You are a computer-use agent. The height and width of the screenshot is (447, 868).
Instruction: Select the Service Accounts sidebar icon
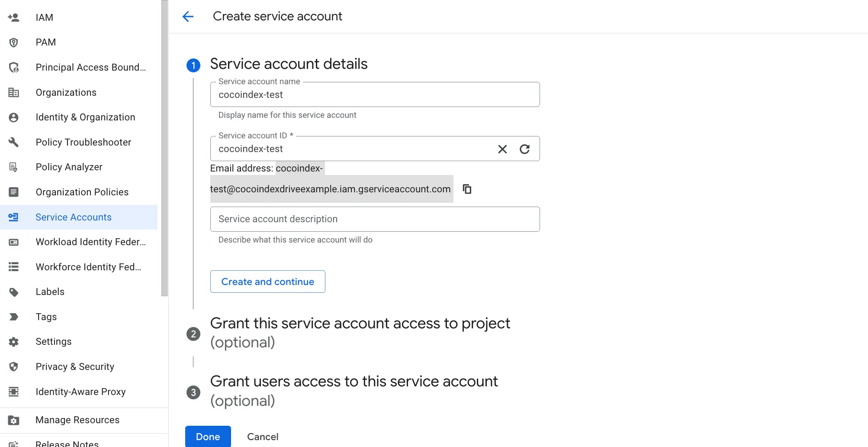pyautogui.click(x=13, y=217)
